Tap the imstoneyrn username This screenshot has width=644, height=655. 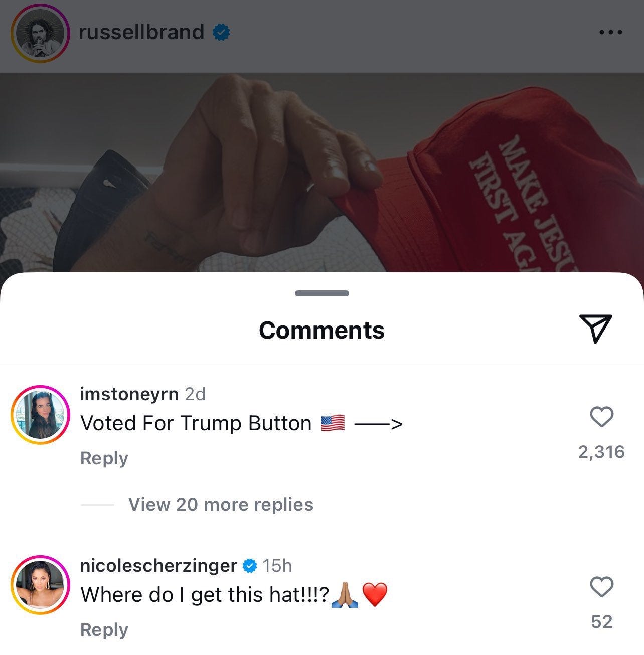click(129, 394)
